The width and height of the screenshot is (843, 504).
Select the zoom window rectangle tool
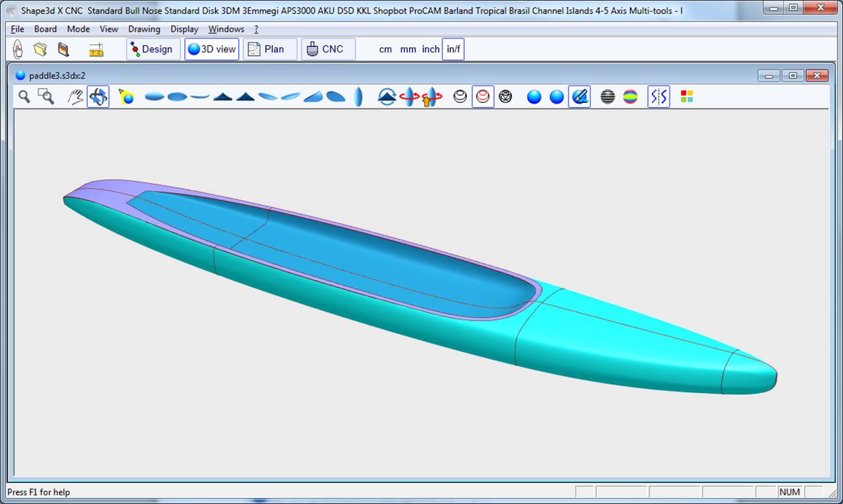click(x=46, y=97)
